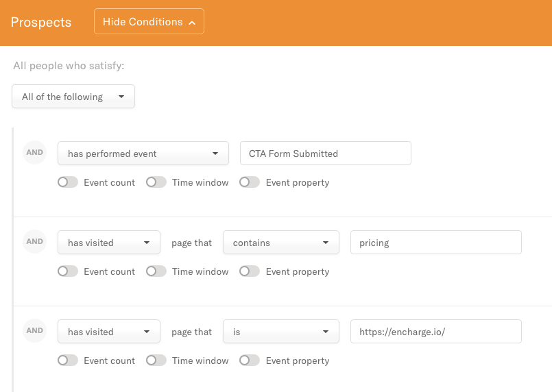Click the CTA Form Submitted event field
The image size is (552, 392).
(326, 154)
